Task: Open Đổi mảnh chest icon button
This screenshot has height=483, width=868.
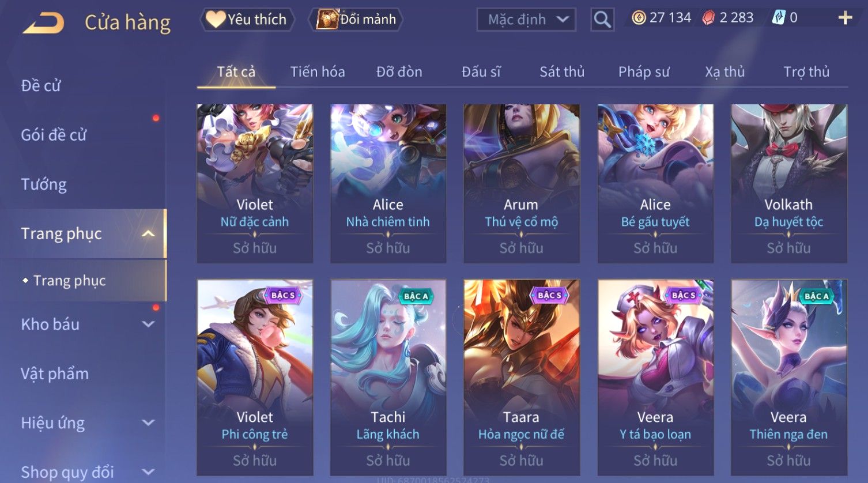Action: (x=356, y=20)
